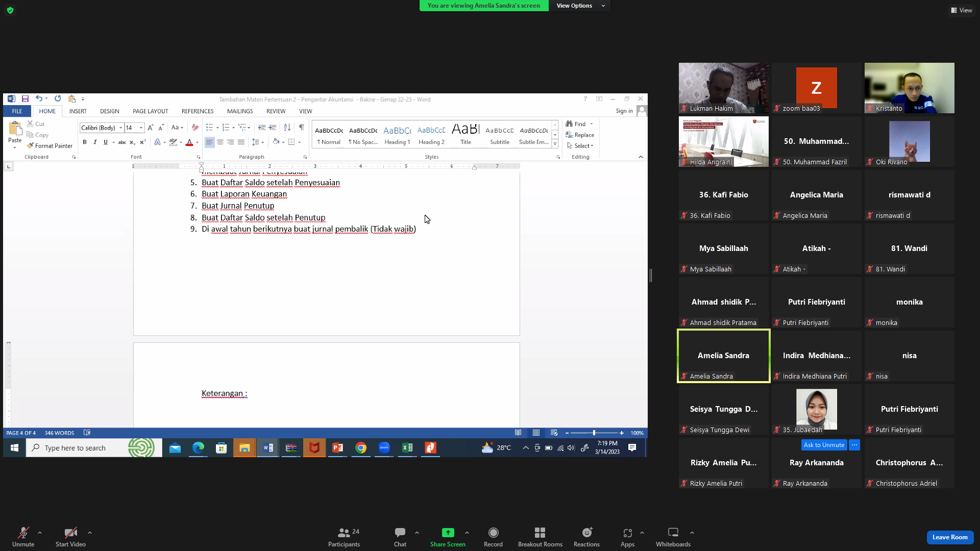Switch to Web Layout view in status bar
Viewport: 980px width, 551px height.
[554, 433]
